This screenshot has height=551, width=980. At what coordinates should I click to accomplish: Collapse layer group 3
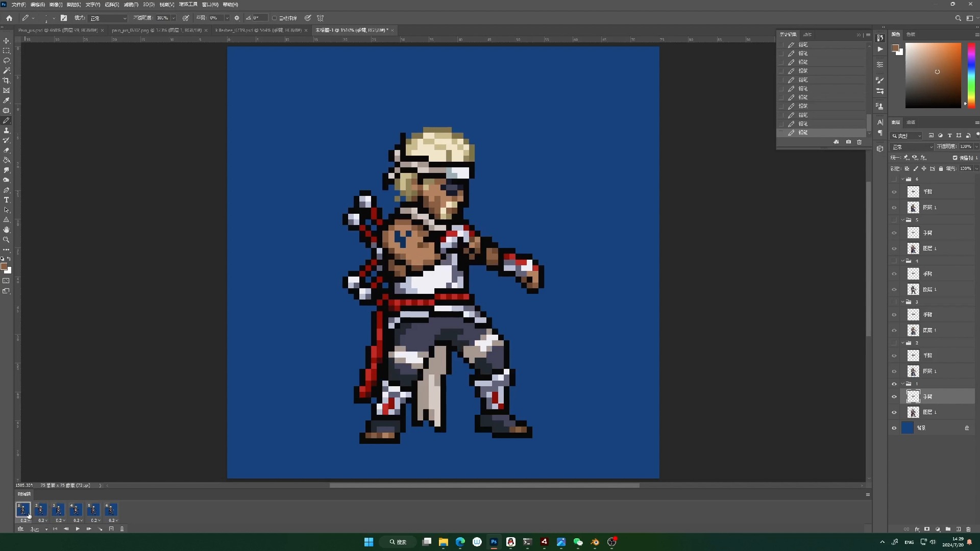[x=903, y=302]
